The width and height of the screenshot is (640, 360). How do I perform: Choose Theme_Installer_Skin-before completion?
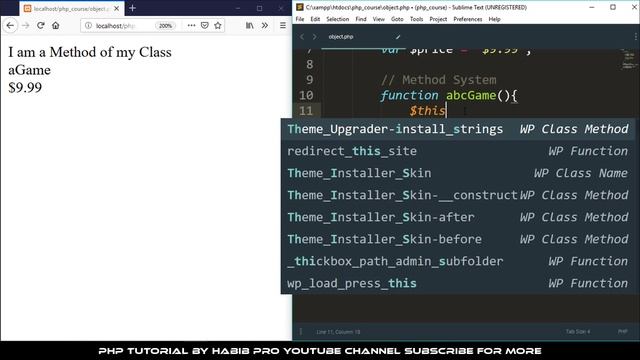click(x=458, y=240)
